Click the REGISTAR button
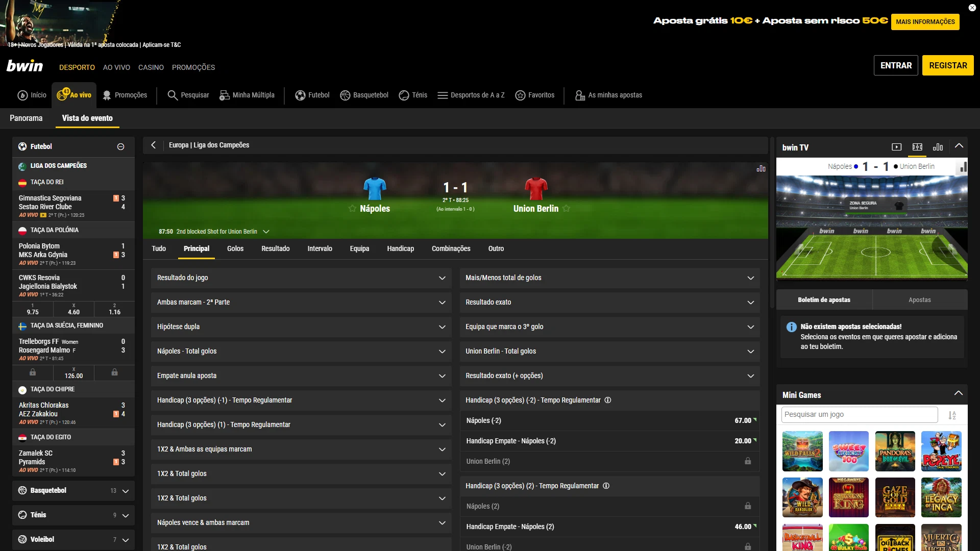The width and height of the screenshot is (980, 551). [x=948, y=65]
